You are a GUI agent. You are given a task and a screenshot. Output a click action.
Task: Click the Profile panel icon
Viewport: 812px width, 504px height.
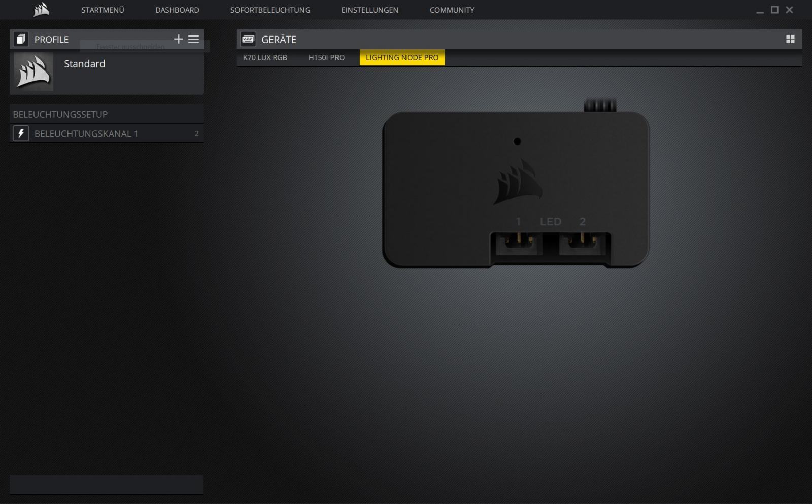pos(21,39)
